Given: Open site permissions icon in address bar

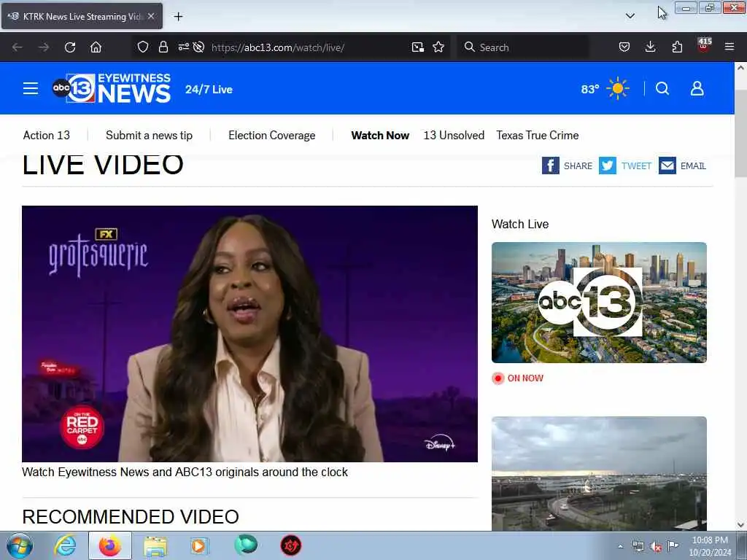Looking at the screenshot, I should (183, 47).
